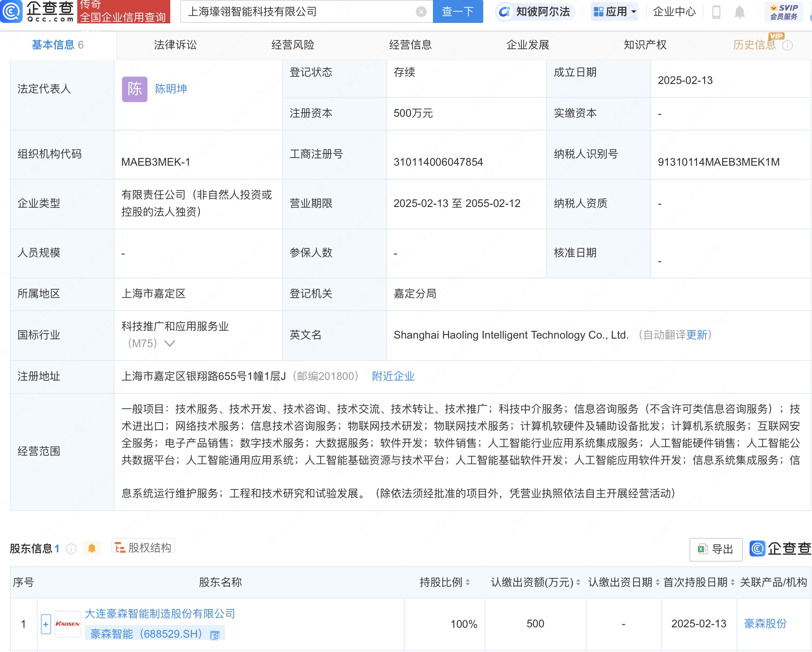Toggle sorting on the 首次持股日期 column
812x652 pixels.
[733, 582]
